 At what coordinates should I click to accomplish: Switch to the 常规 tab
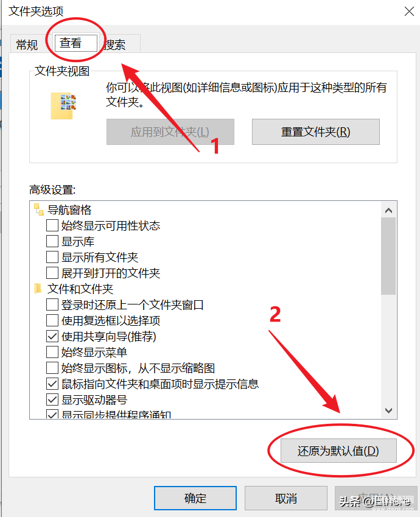27,44
